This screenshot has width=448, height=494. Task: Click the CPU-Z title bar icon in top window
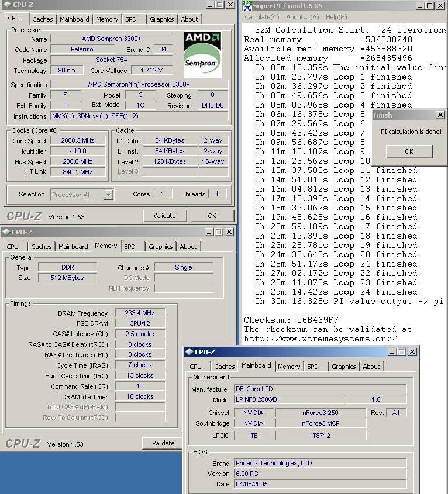[x=6, y=5]
